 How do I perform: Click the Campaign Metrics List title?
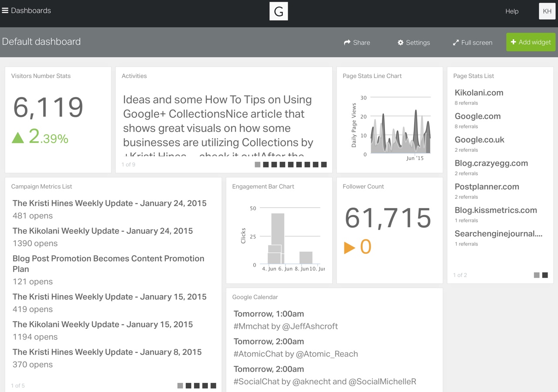pos(41,186)
